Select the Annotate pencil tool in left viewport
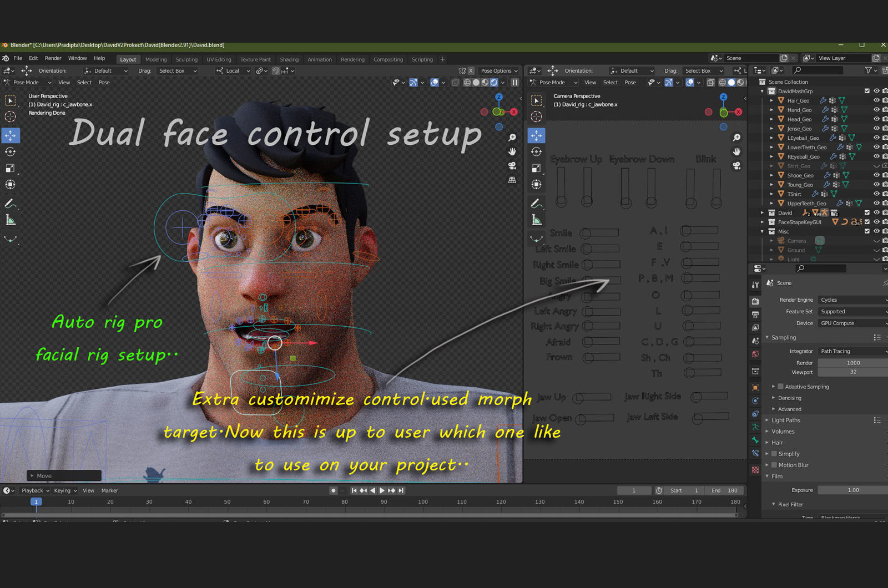This screenshot has width=888, height=588. coord(10,204)
